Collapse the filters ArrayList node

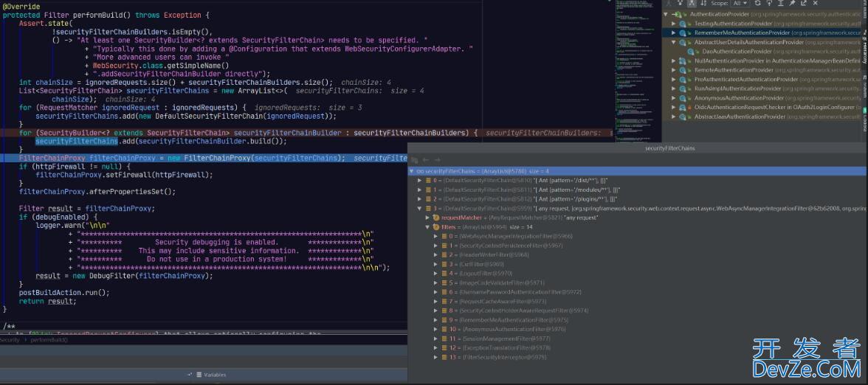427,227
